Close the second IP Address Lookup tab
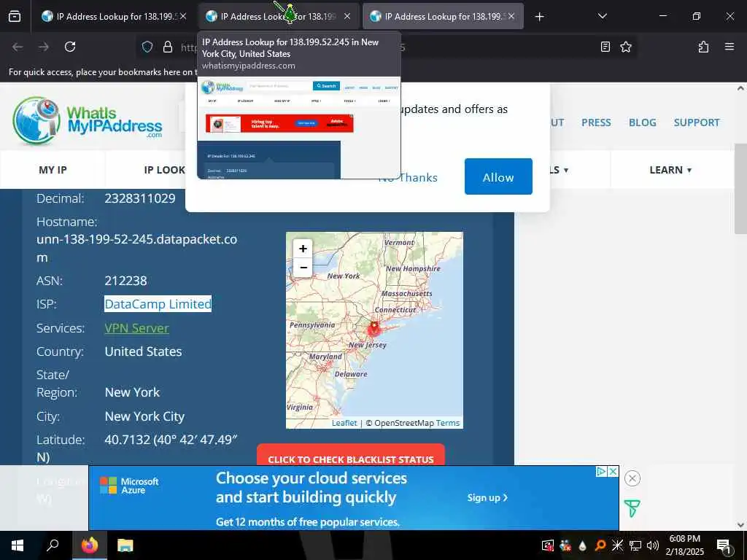The height and width of the screenshot is (560, 747). click(x=347, y=17)
